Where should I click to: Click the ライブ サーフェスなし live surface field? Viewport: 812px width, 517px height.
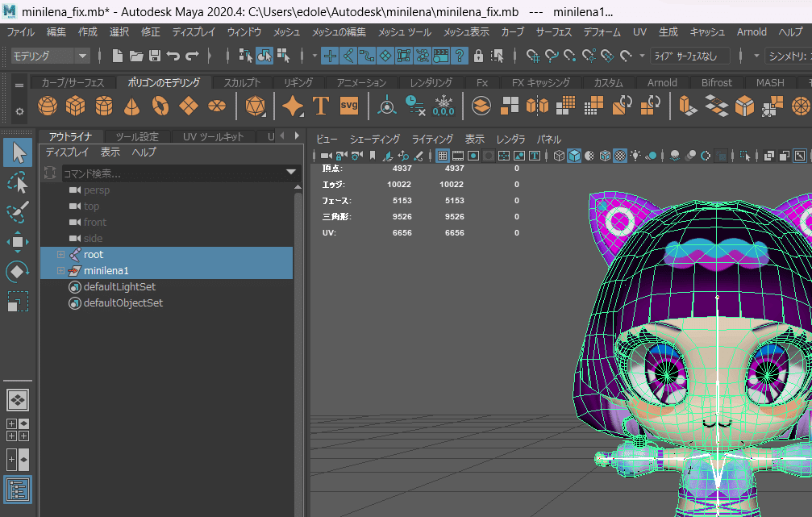[x=689, y=56]
